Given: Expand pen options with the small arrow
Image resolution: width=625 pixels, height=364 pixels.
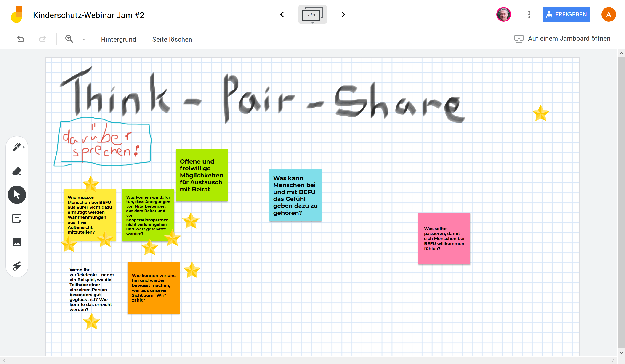Looking at the screenshot, I should point(24,147).
